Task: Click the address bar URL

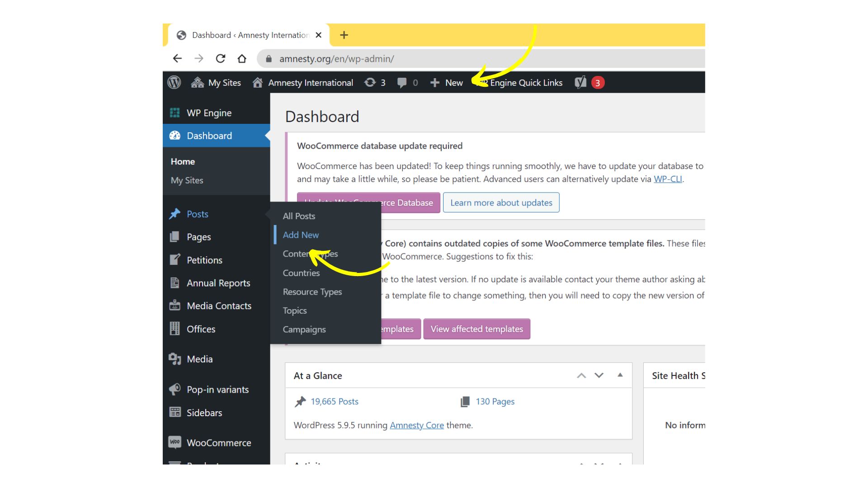Action: coord(336,59)
